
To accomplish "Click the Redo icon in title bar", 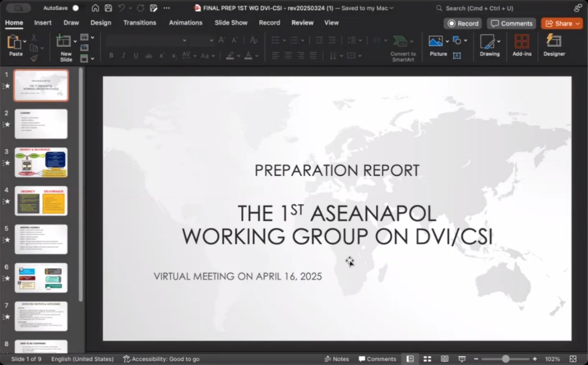I will 140,8.
